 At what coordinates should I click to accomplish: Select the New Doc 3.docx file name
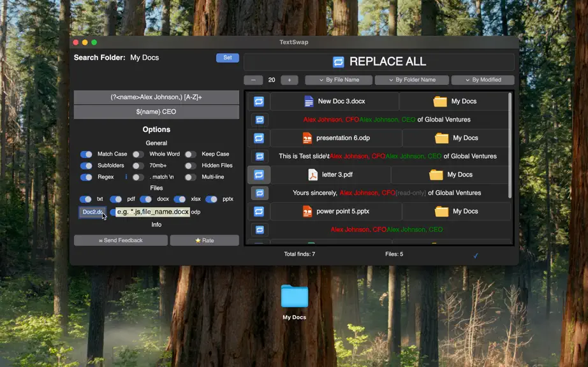coord(341,101)
